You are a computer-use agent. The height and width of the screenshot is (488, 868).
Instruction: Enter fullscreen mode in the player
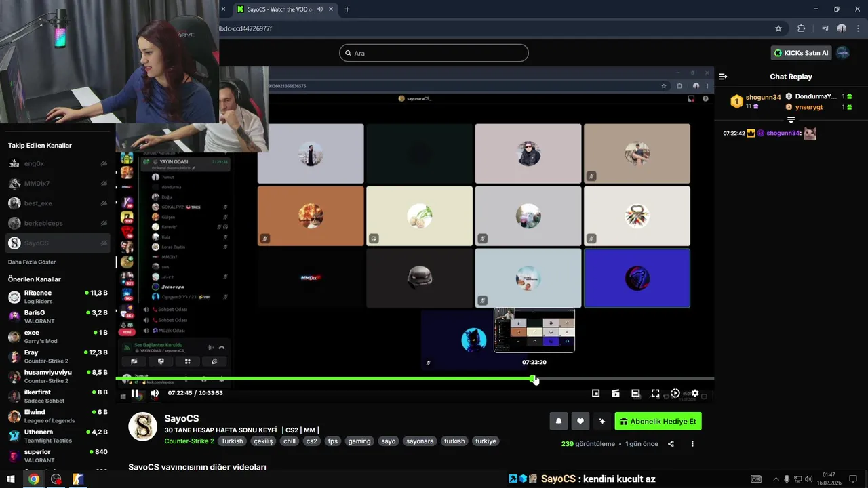[x=655, y=393]
